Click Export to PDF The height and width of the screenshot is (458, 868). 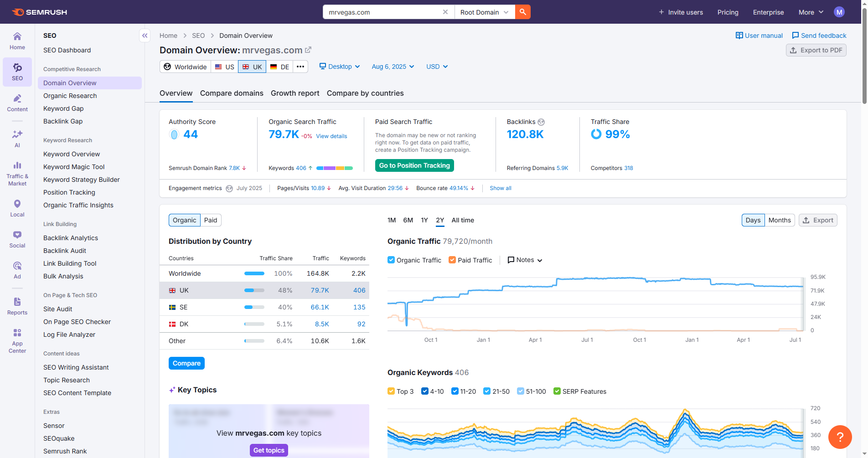tap(816, 50)
